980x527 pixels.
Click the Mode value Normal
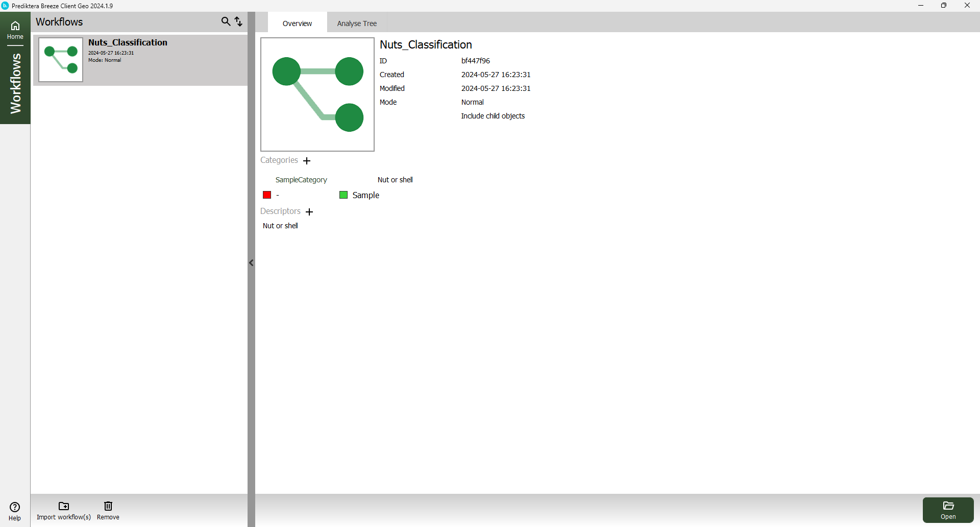(472, 102)
